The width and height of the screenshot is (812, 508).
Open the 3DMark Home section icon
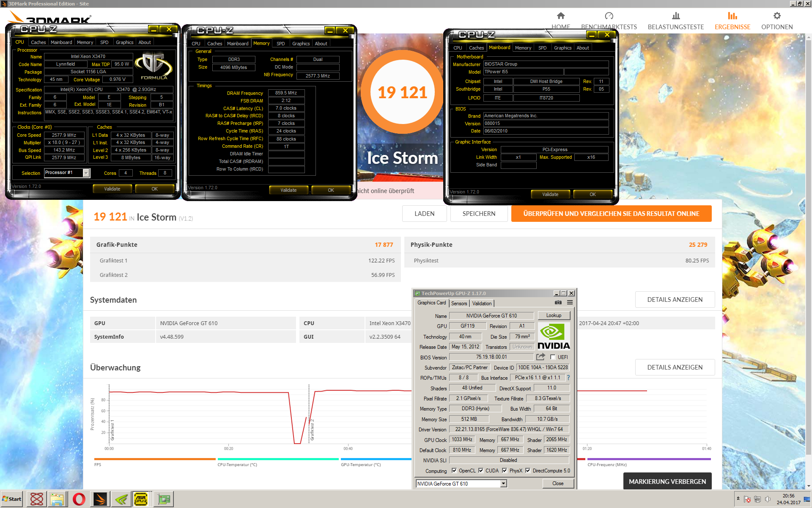561,16
